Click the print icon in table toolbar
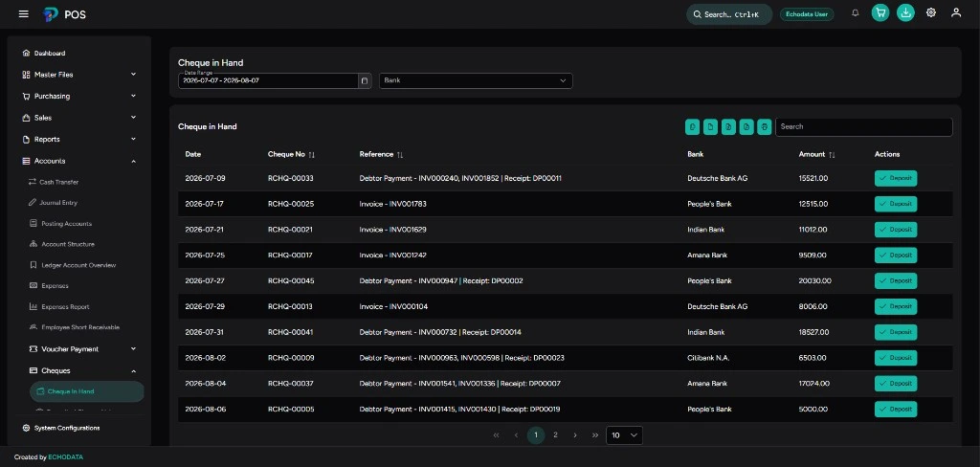 (x=765, y=127)
